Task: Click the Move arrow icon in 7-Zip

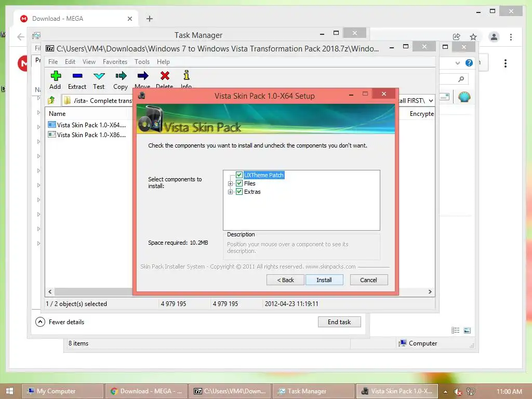Action: [x=143, y=76]
